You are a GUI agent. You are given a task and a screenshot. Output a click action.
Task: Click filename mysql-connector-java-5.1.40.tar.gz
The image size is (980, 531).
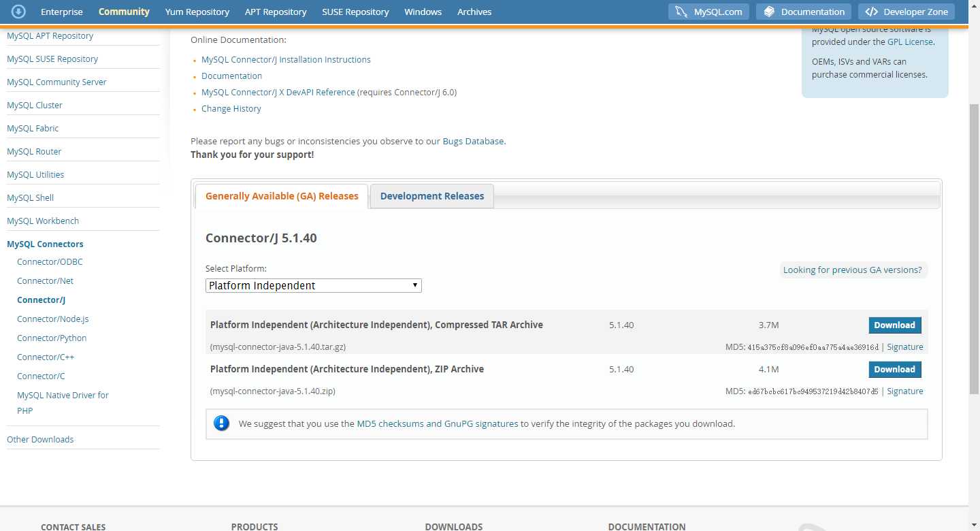[x=278, y=347]
